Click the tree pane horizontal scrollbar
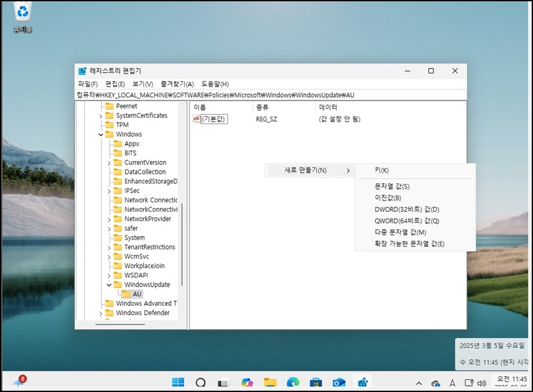 pyautogui.click(x=120, y=324)
